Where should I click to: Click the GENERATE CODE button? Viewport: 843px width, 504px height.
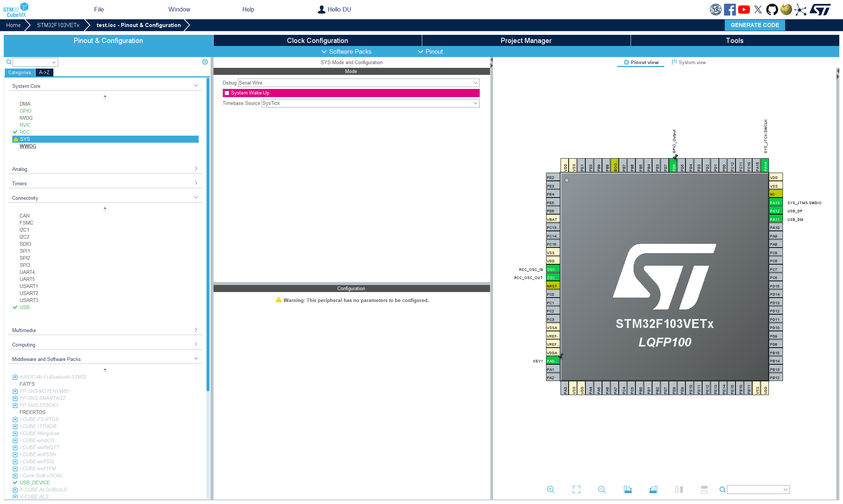coord(754,25)
